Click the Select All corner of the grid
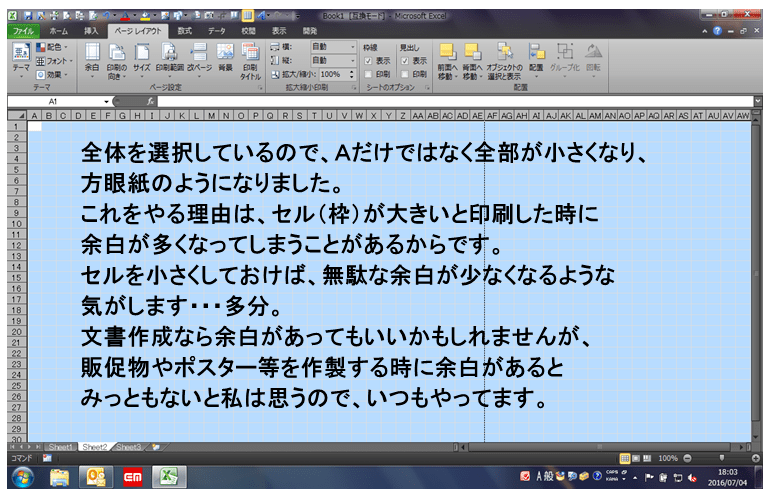 (x=17, y=115)
